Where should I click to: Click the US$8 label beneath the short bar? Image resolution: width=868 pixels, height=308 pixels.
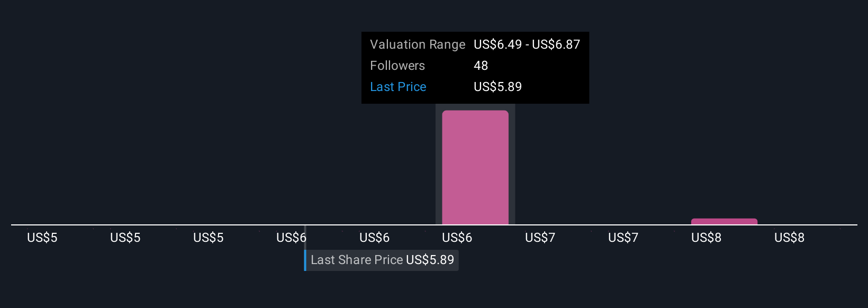(706, 238)
